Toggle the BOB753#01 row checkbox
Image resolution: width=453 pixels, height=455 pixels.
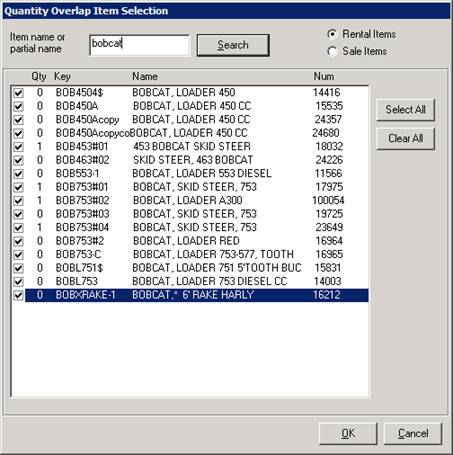tap(18, 187)
